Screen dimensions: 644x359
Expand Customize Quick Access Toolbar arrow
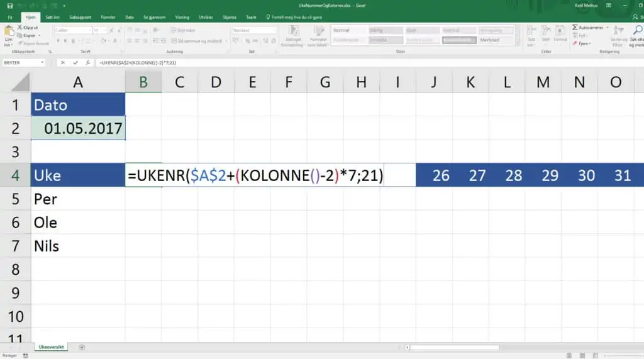click(x=64, y=6)
